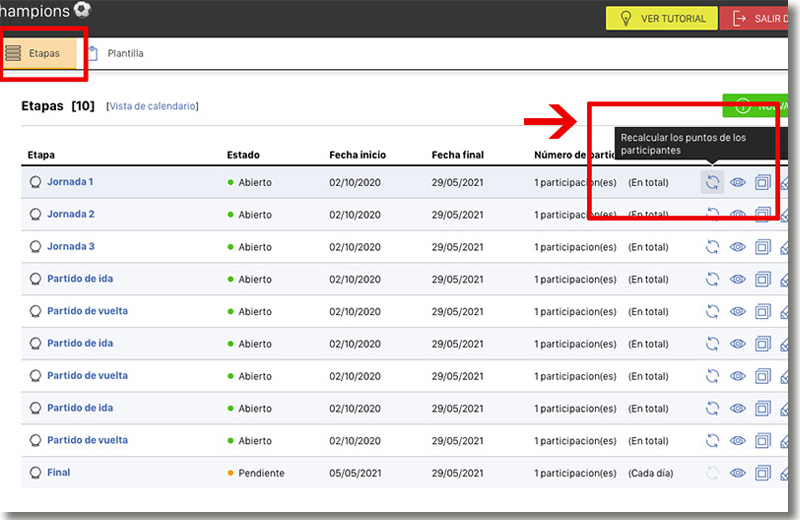Click the 29/05/2021 end date in Final row
The image size is (800, 520).
click(458, 473)
